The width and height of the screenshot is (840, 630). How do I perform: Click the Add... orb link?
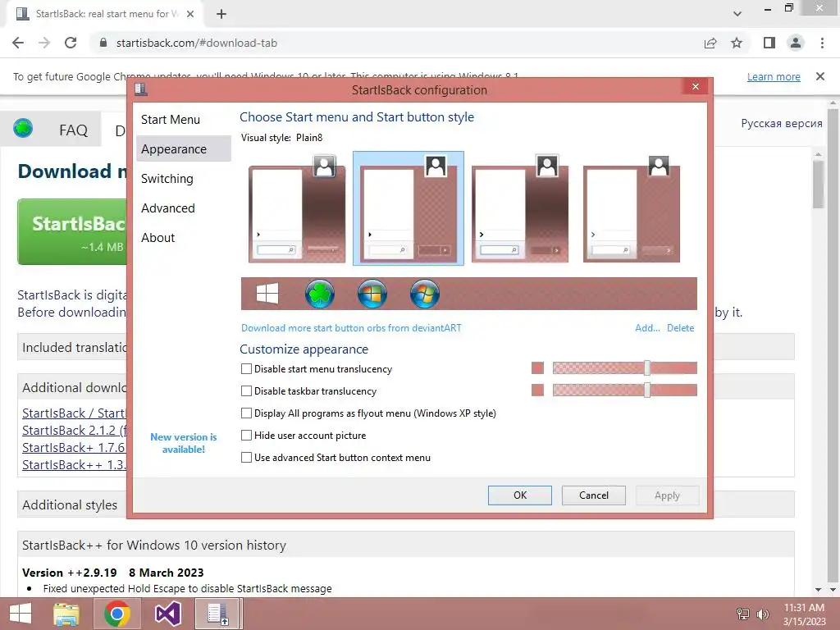[647, 328]
